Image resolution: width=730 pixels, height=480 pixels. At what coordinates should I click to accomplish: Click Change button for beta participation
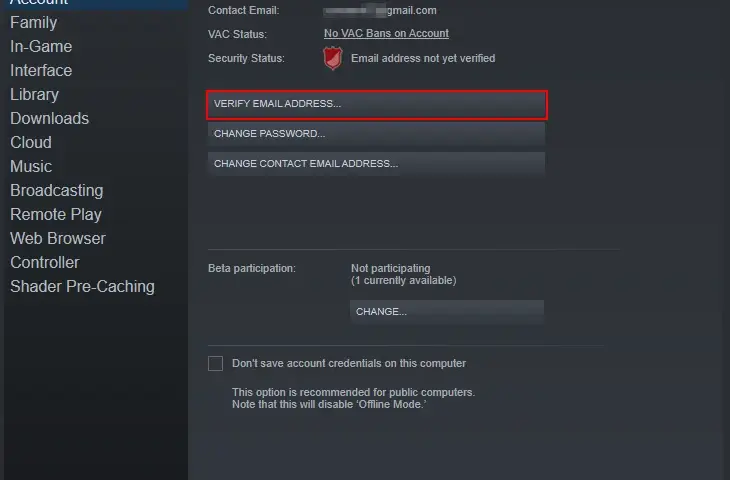click(x=446, y=311)
